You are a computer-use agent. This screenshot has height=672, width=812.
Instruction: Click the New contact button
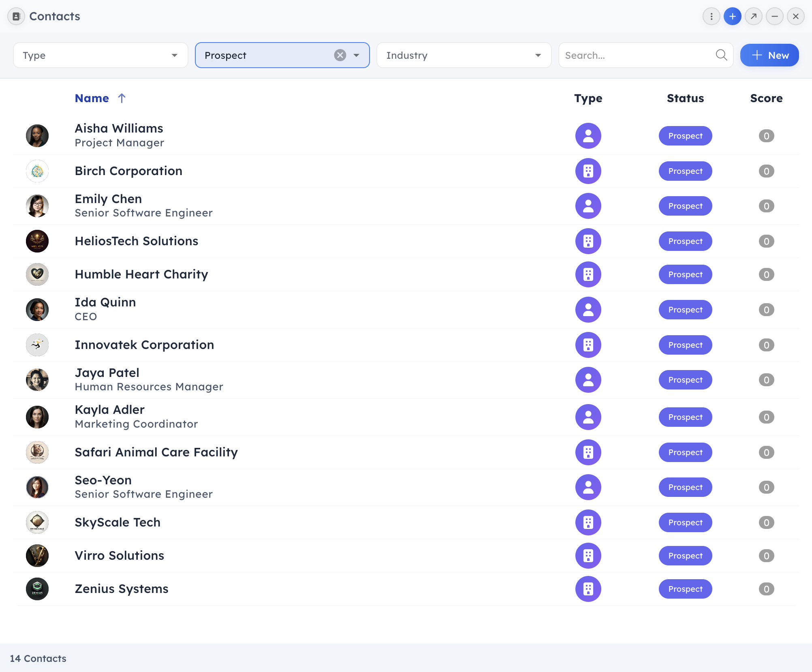pyautogui.click(x=769, y=55)
